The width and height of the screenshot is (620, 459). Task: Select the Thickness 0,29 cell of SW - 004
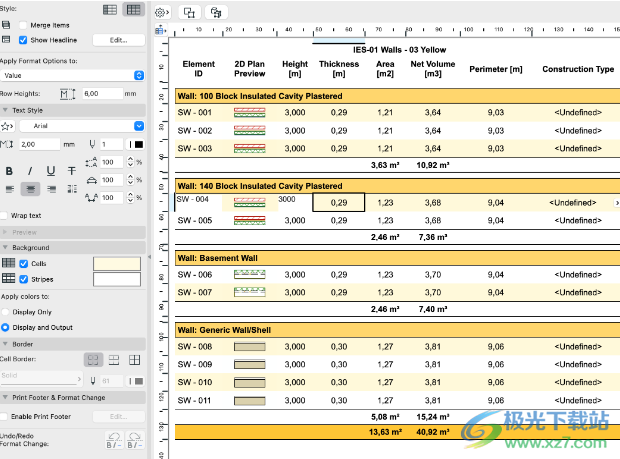[x=338, y=202]
